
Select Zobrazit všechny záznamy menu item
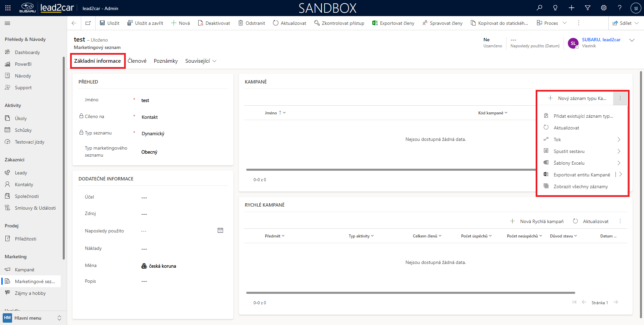coord(580,186)
